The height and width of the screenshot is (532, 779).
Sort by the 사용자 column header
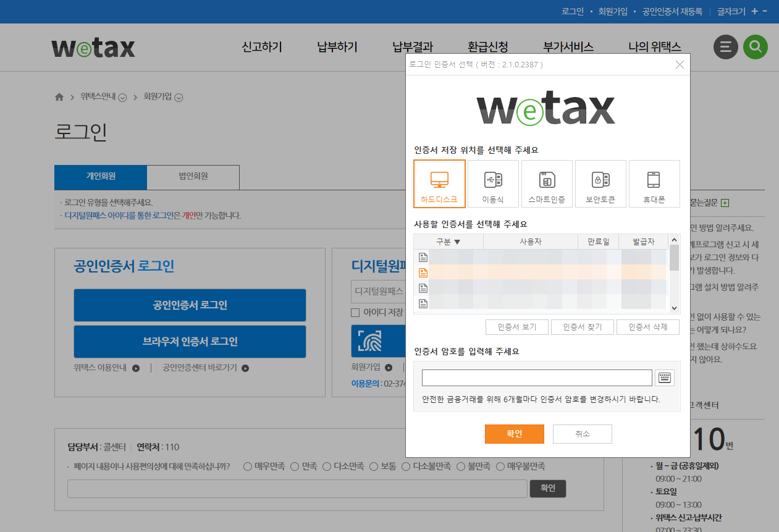[x=531, y=242]
